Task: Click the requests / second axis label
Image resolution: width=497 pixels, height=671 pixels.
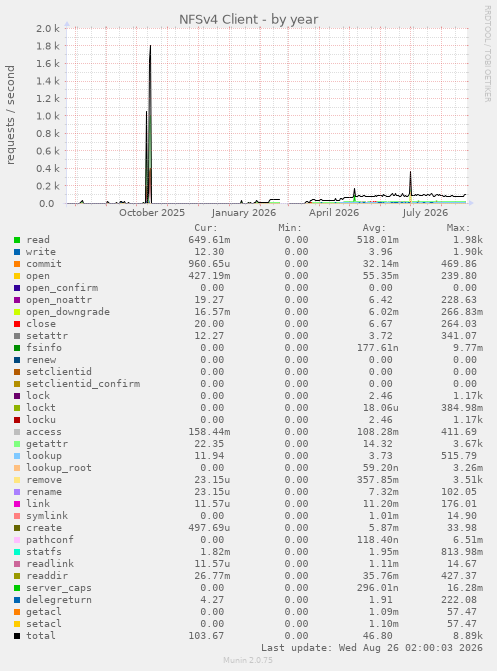Action: tap(10, 115)
